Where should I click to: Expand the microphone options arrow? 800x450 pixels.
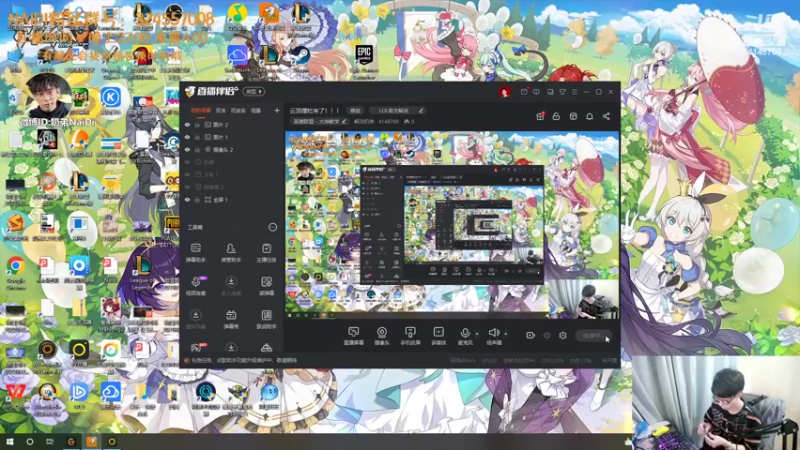tap(477, 334)
